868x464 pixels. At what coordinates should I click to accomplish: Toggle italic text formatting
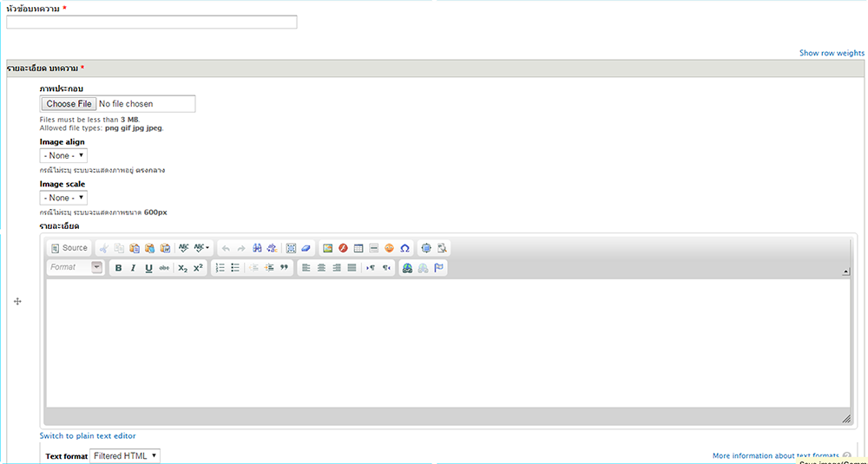(133, 268)
